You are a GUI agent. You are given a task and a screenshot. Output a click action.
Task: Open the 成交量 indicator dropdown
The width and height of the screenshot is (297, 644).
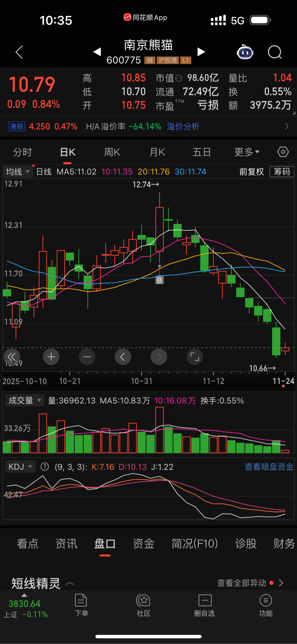[25, 400]
